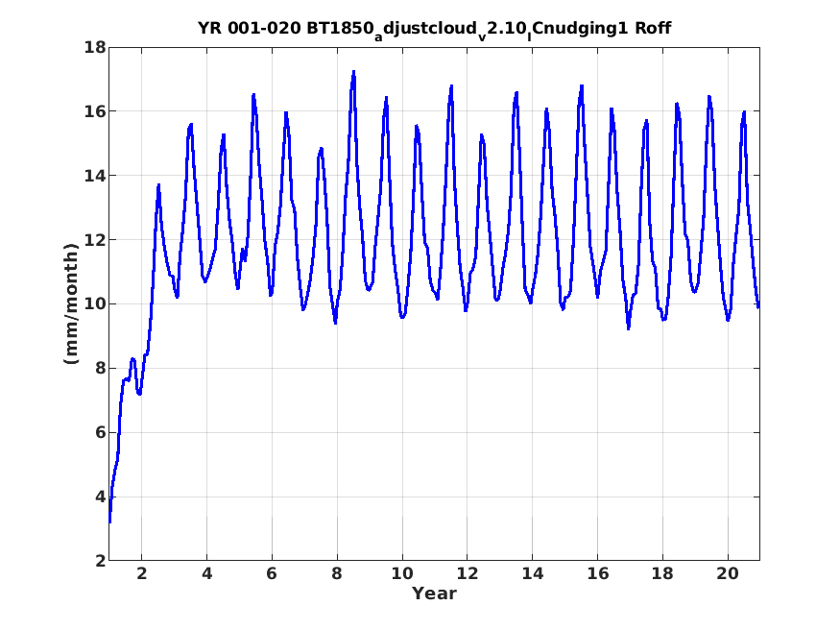Click x-axis tick label 2
840x630 pixels.
click(x=141, y=573)
